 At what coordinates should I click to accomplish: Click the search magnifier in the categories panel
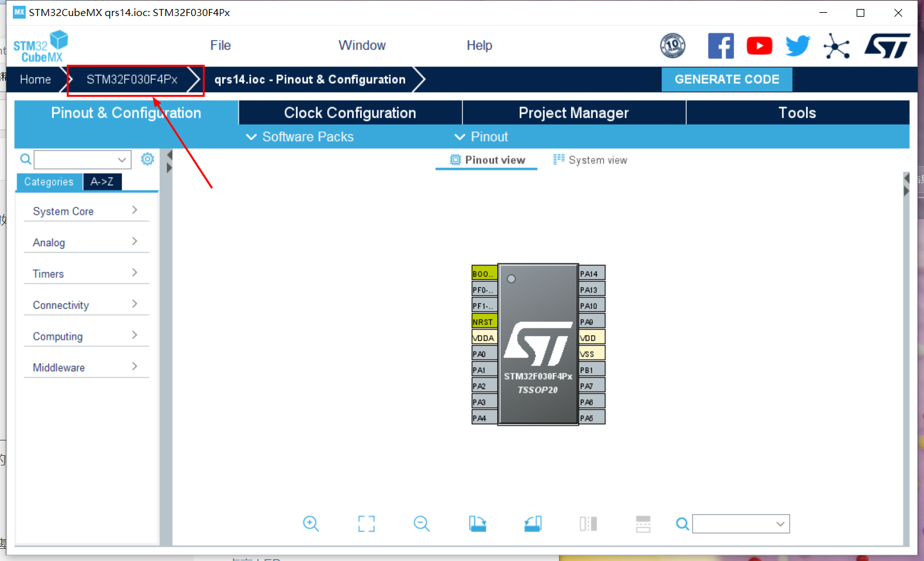pos(26,159)
